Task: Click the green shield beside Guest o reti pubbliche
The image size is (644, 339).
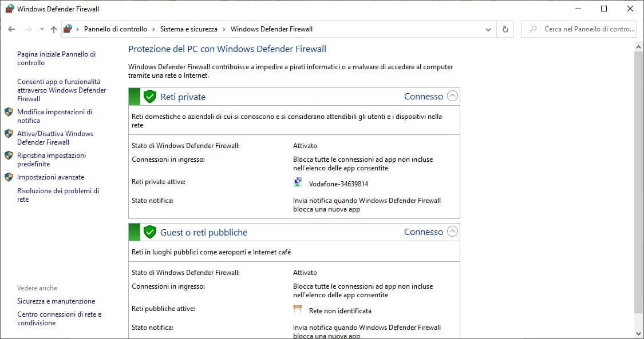Action: pos(150,232)
